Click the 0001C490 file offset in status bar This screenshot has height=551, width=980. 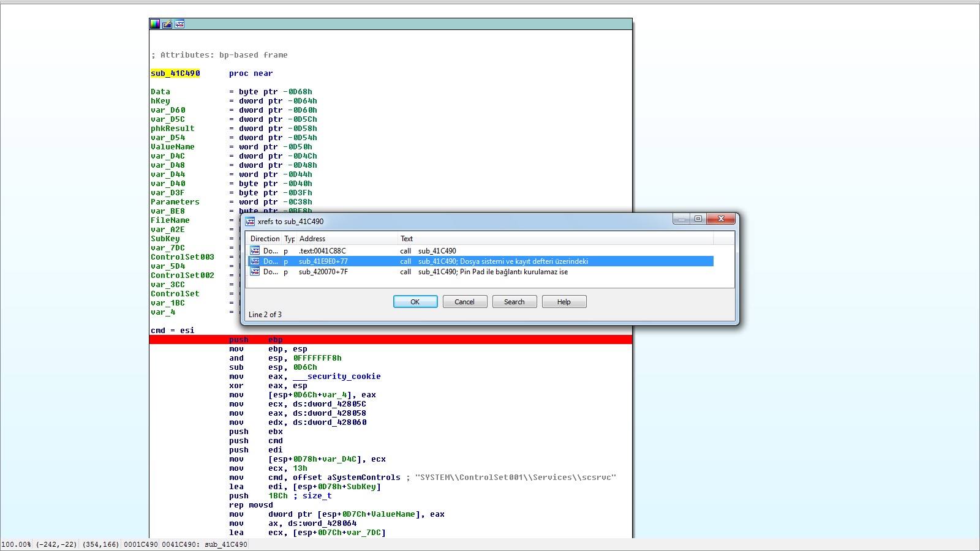(141, 544)
